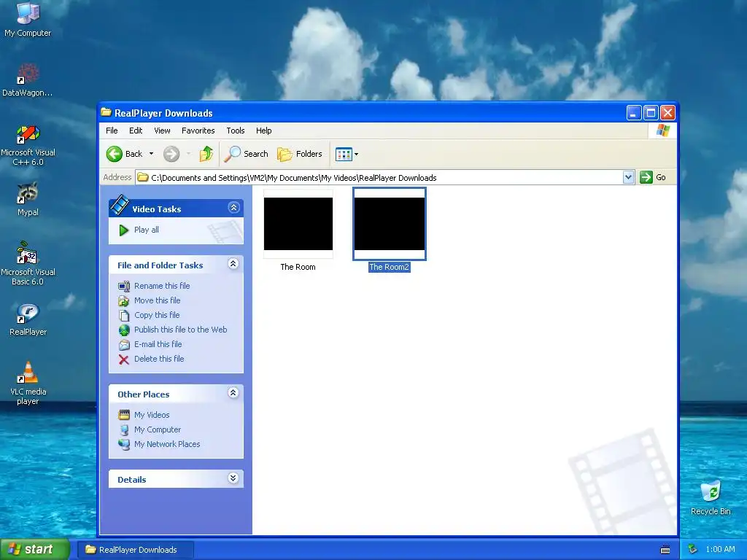The width and height of the screenshot is (747, 560).
Task: Select Microsoft Visual C++ 6.0 desktop icon
Action: (x=28, y=146)
